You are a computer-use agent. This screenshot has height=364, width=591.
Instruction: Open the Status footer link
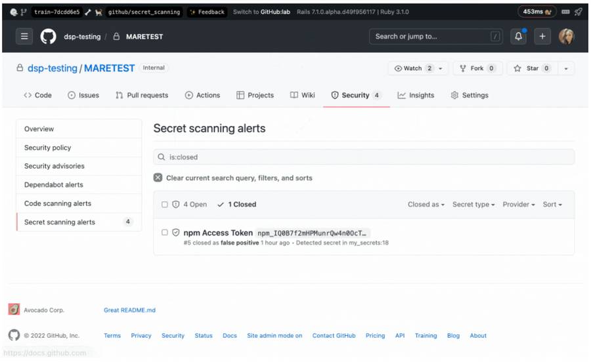204,335
